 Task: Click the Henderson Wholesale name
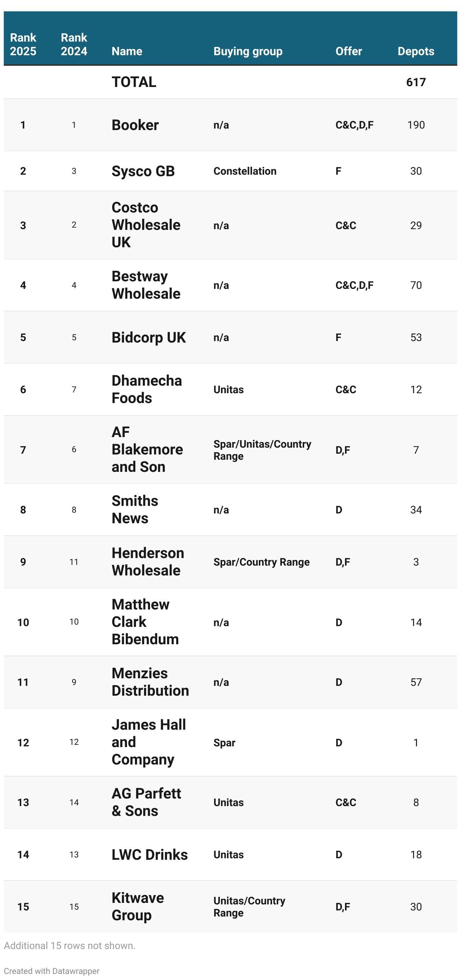tap(148, 561)
